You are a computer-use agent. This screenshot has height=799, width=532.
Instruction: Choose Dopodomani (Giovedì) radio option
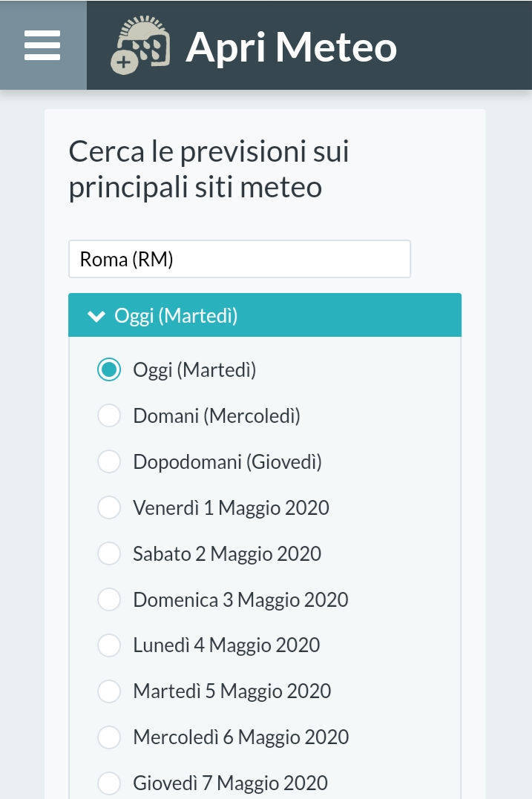click(x=109, y=461)
